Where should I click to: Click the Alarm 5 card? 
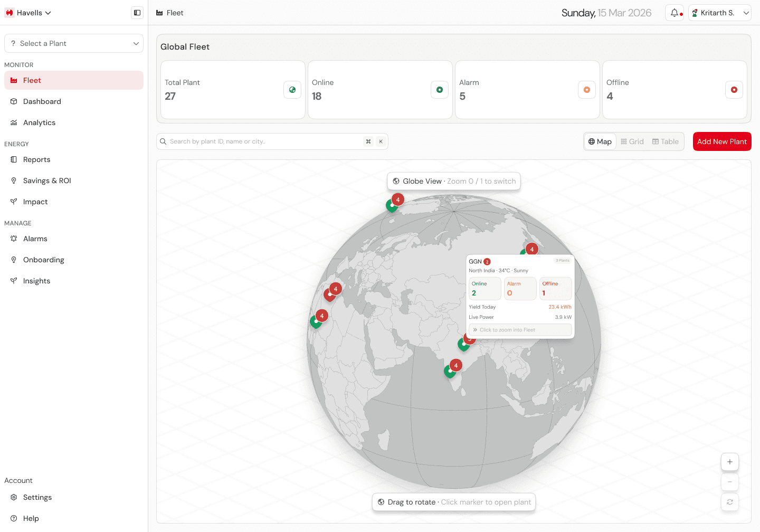tap(527, 90)
